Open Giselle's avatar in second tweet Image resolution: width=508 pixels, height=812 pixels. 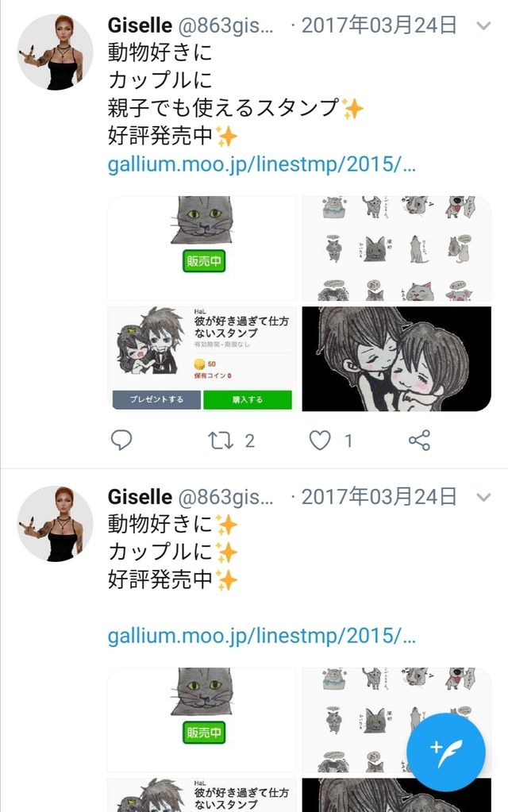(55, 524)
